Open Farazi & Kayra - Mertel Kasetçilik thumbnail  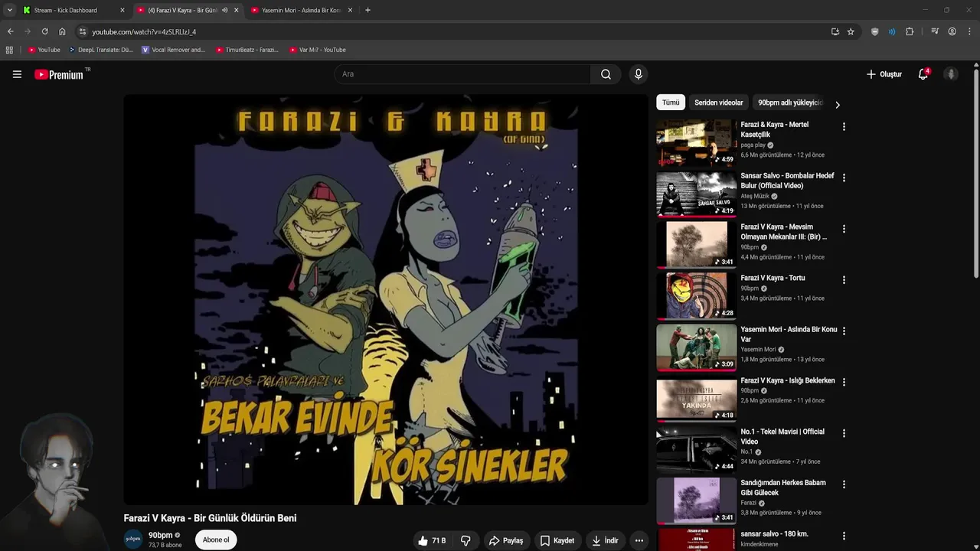click(696, 142)
